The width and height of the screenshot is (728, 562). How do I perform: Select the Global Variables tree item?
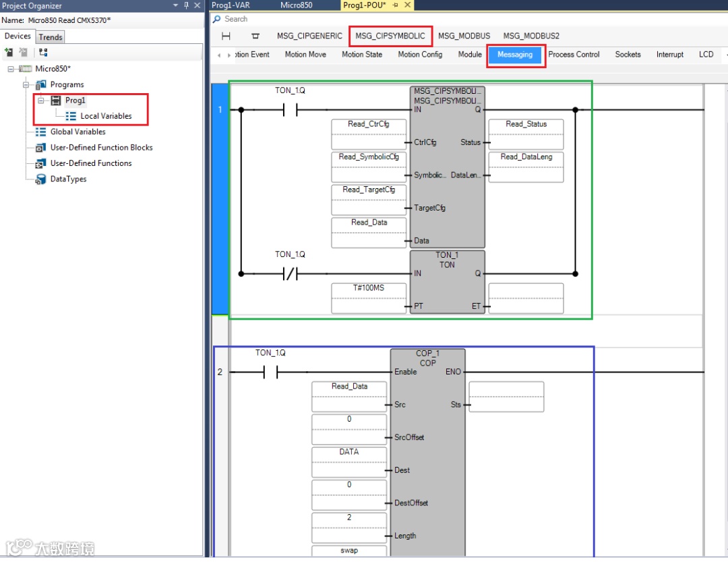point(78,132)
